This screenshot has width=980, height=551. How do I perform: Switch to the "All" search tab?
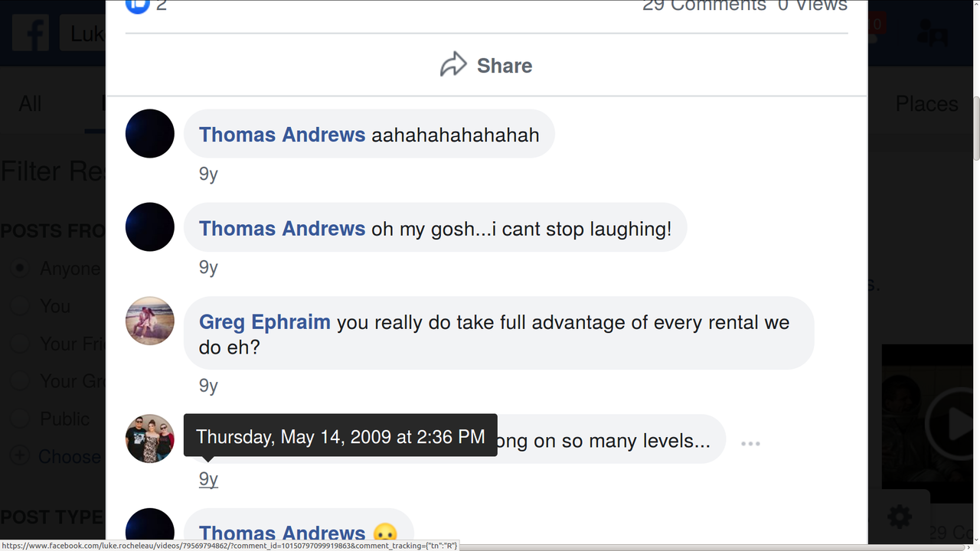(x=31, y=103)
